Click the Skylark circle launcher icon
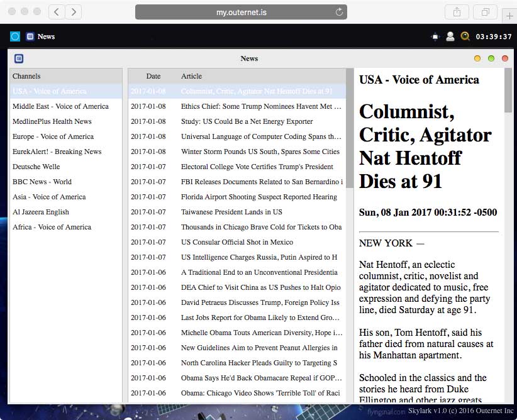The width and height of the screenshot is (517, 420). pos(15,36)
